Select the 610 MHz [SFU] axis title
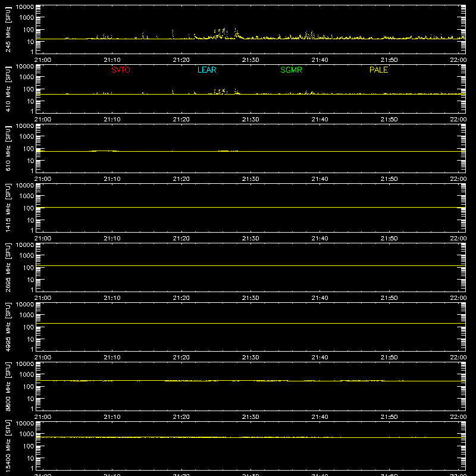476x476 pixels. coord(8,148)
